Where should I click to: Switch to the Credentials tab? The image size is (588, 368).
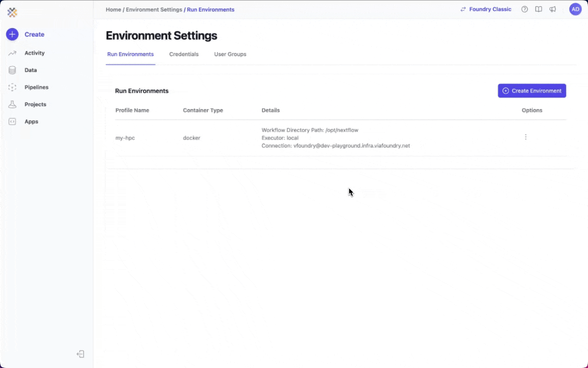(x=184, y=54)
